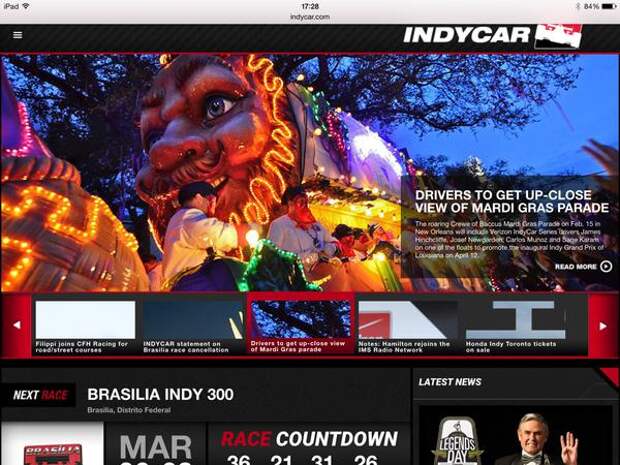Click the Brasilia race logo image
Image resolution: width=620 pixels, height=465 pixels.
tap(53, 444)
